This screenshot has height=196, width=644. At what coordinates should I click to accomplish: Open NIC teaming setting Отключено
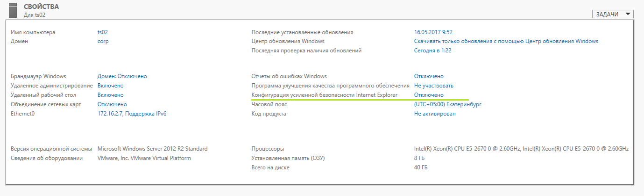pos(112,104)
